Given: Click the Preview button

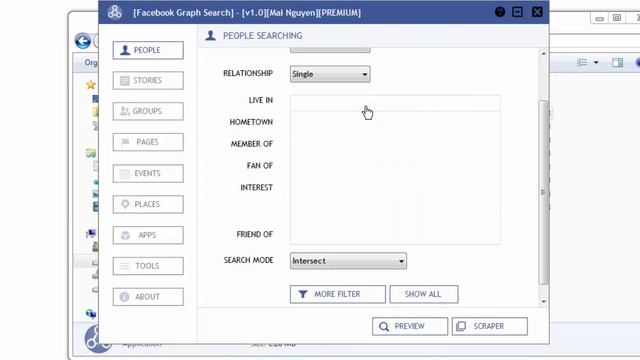Looking at the screenshot, I should pyautogui.click(x=410, y=327).
